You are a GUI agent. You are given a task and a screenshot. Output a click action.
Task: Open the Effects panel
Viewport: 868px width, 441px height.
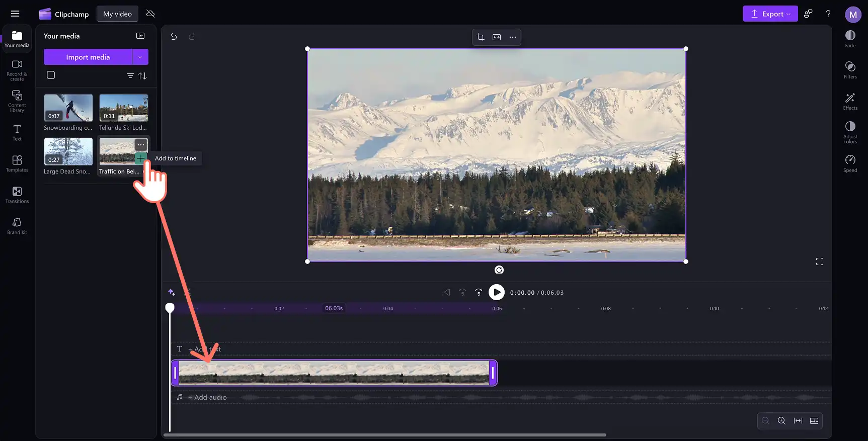850,101
